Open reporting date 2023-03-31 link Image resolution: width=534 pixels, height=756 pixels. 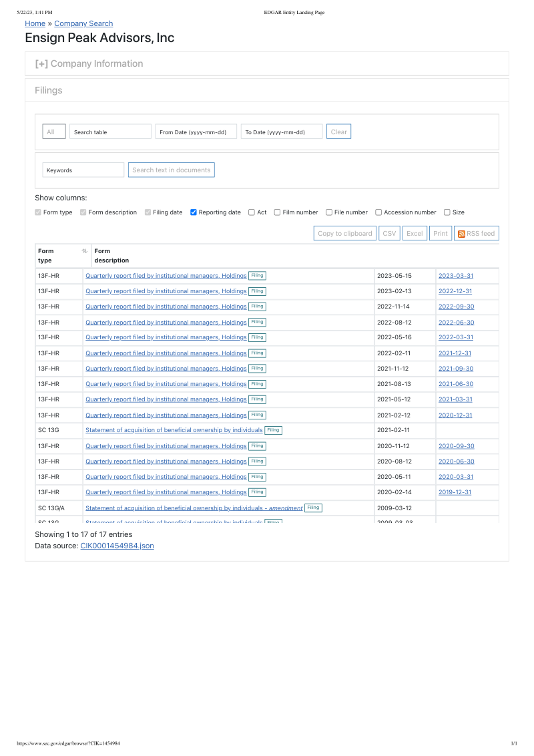coord(456,276)
